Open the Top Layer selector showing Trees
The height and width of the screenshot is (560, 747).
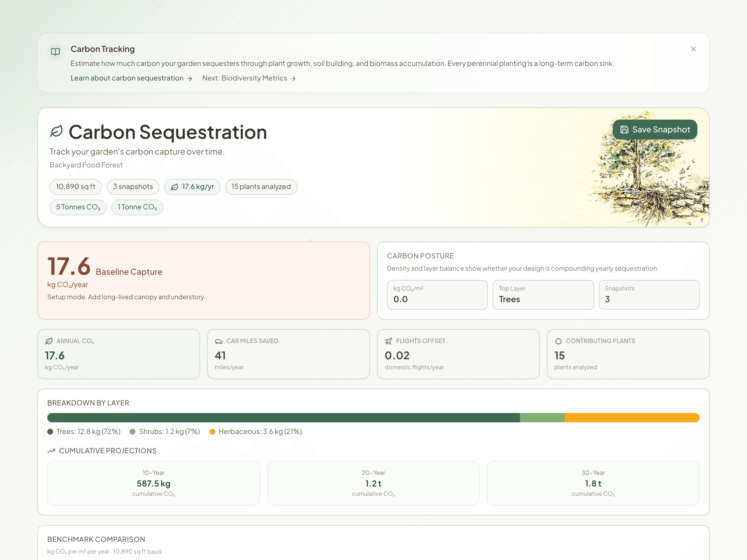pyautogui.click(x=543, y=295)
